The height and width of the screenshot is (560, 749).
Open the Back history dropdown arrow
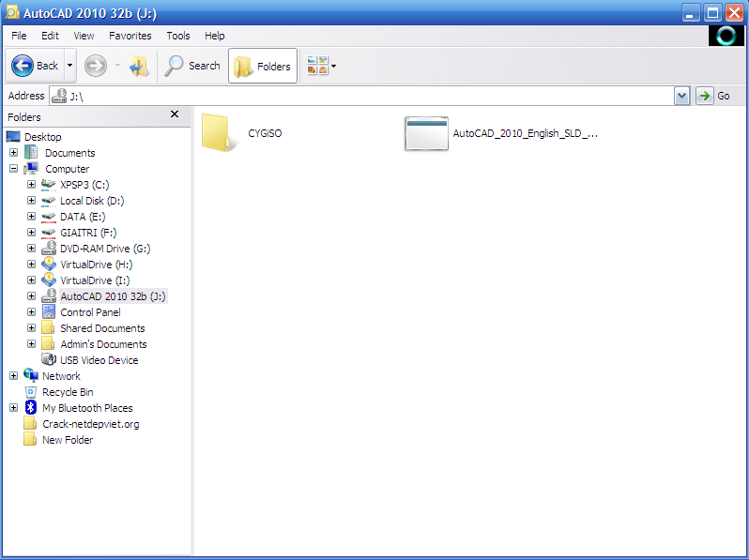(x=69, y=66)
